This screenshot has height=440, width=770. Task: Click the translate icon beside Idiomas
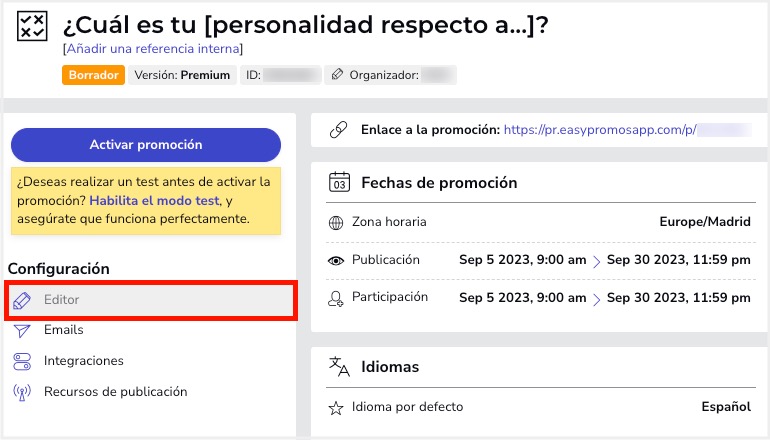(x=339, y=366)
